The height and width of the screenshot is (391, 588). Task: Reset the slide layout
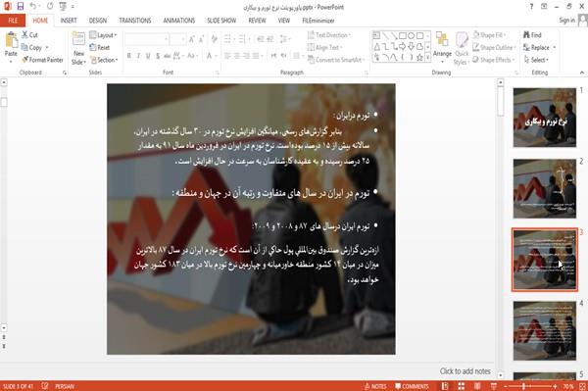100,48
